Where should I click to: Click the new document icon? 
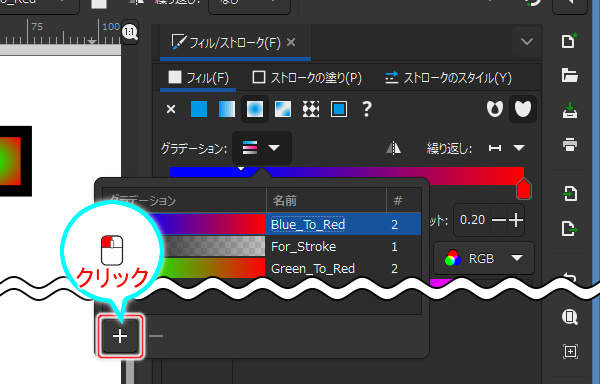pyautogui.click(x=569, y=41)
